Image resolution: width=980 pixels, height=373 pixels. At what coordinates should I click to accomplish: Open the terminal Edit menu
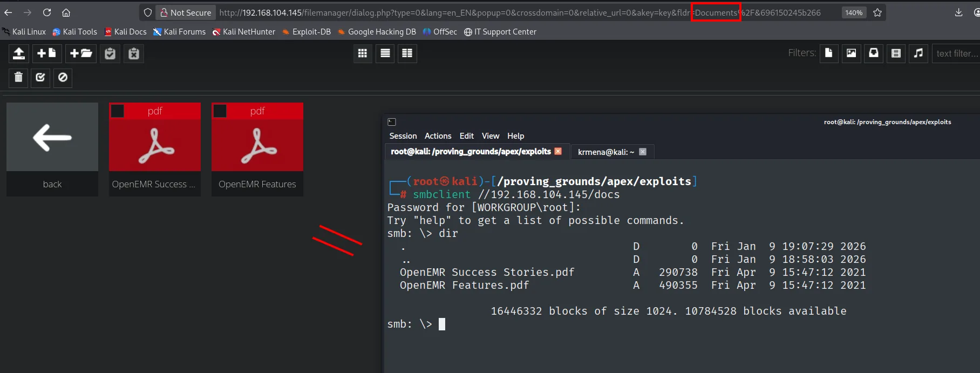click(467, 136)
